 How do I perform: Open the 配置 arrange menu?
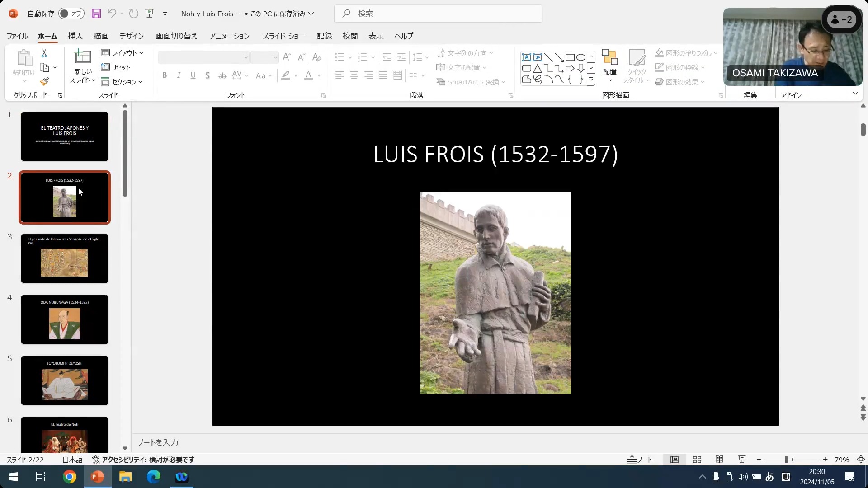610,66
